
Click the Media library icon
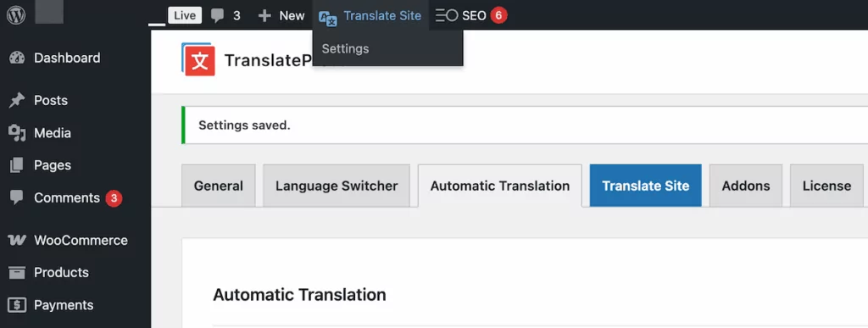17,133
